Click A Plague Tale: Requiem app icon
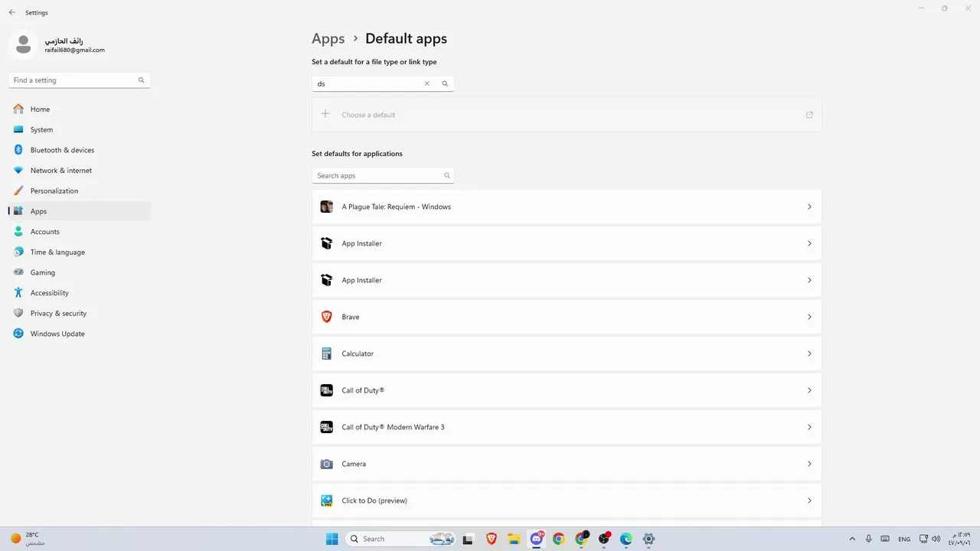980x551 pixels. tap(327, 207)
